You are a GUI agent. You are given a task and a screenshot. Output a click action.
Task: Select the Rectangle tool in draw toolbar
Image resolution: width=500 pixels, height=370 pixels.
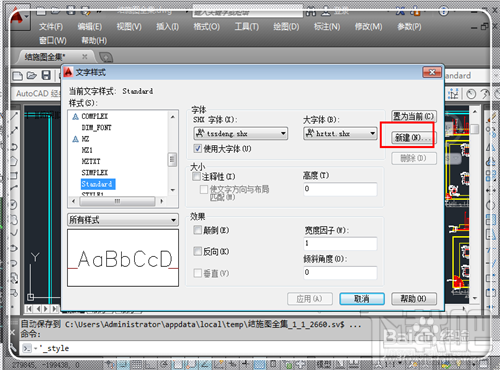14,175
